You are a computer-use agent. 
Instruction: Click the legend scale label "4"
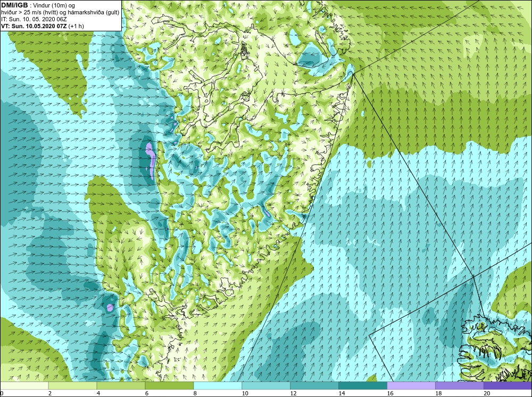pos(98,393)
